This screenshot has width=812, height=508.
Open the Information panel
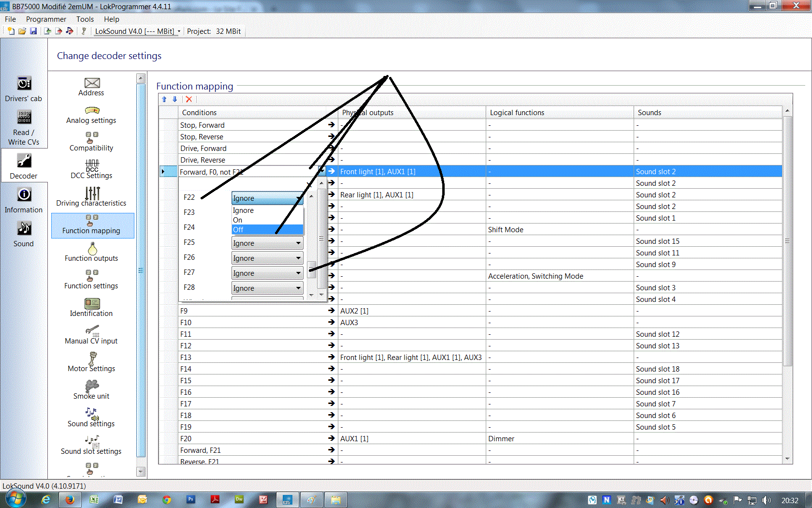pyautogui.click(x=24, y=200)
